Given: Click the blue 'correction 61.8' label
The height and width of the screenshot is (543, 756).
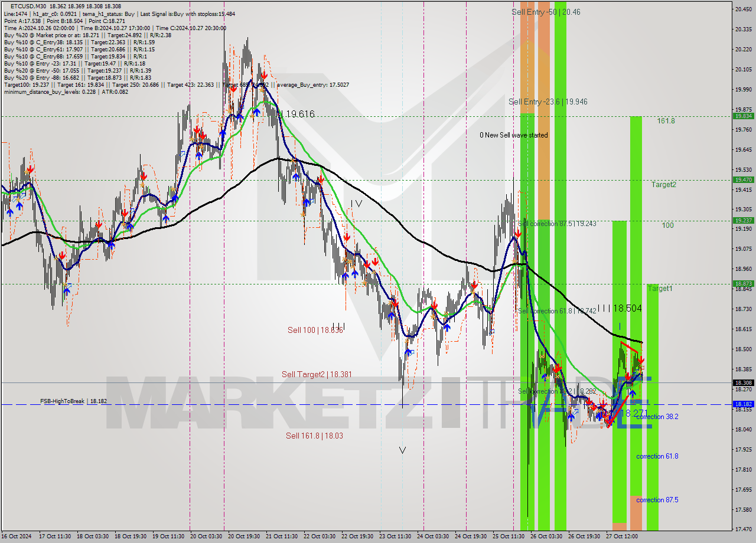Looking at the screenshot, I should 657,456.
